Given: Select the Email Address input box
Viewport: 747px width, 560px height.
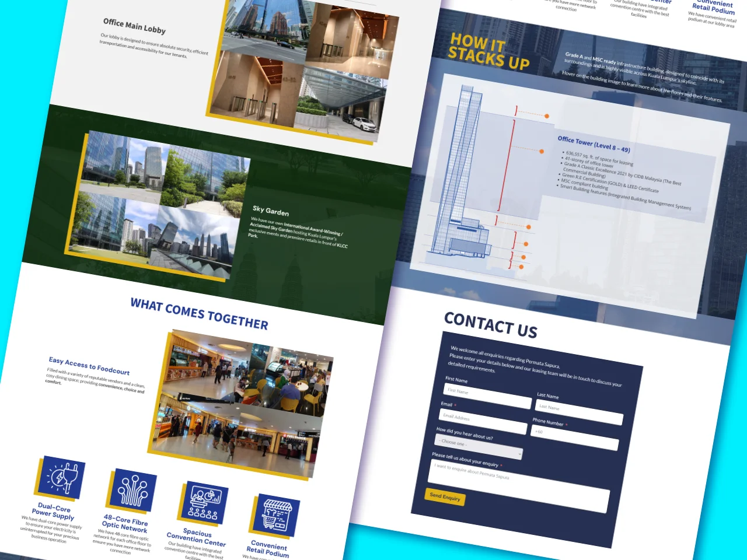Looking at the screenshot, I should tap(483, 421).
